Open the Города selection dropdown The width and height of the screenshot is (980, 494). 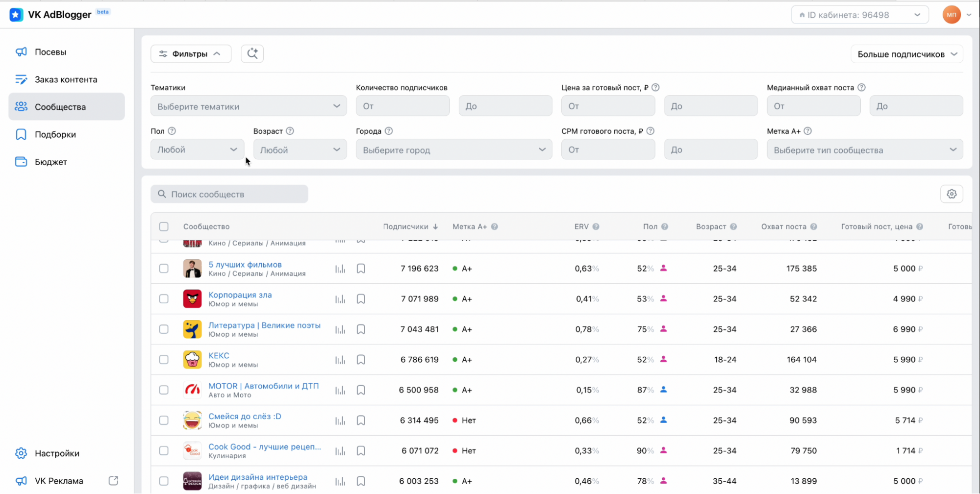[454, 149]
